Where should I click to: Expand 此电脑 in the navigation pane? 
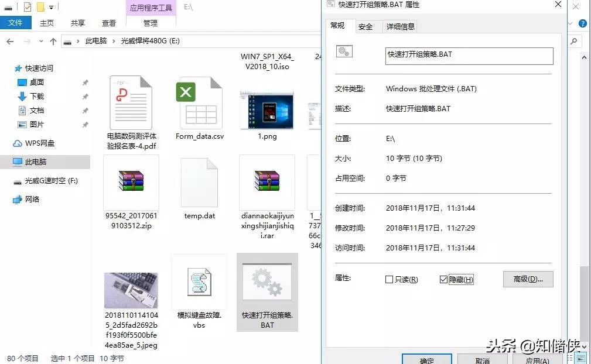click(15, 162)
